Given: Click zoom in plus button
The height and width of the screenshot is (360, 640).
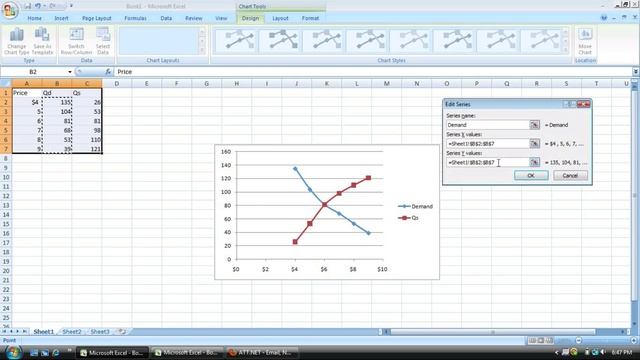Looking at the screenshot, I should (634, 340).
